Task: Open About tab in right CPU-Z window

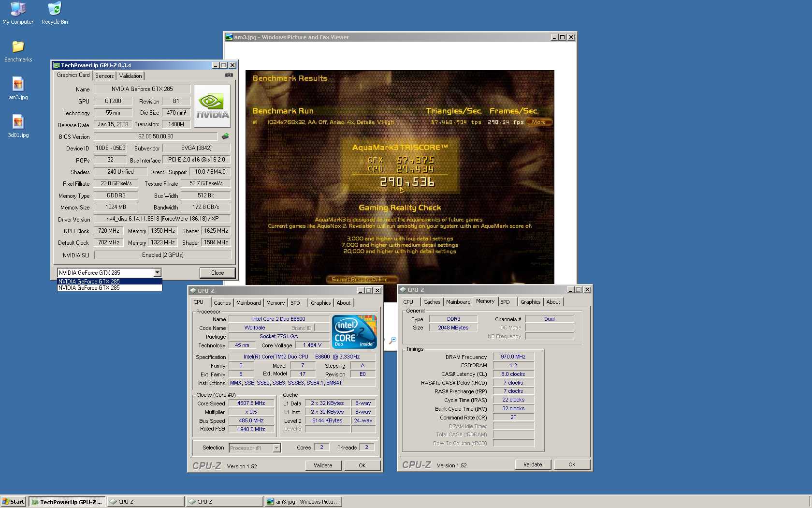Action: (553, 302)
